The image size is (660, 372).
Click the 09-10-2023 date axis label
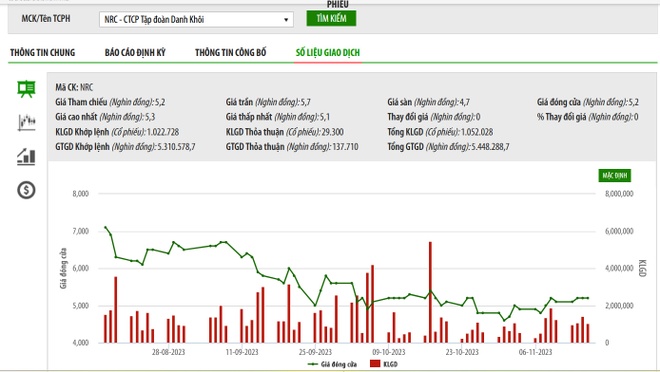[x=389, y=352]
